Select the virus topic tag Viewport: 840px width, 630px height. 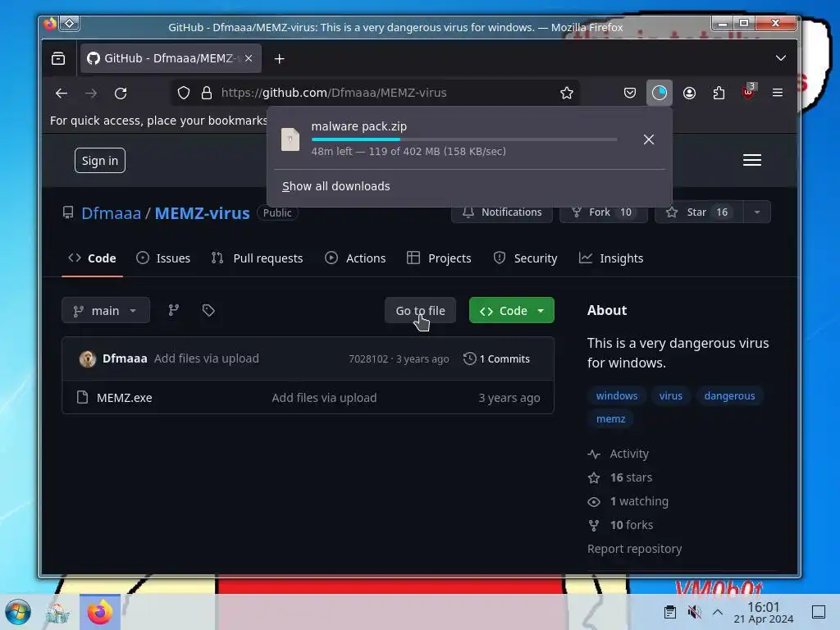point(670,396)
